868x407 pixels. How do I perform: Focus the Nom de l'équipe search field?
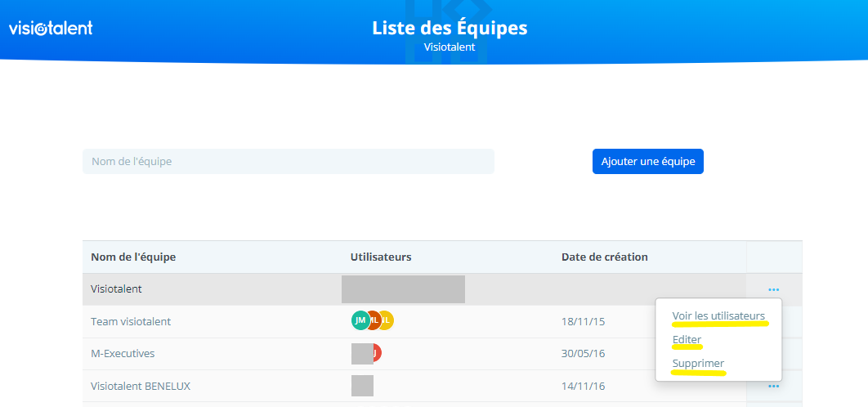288,161
